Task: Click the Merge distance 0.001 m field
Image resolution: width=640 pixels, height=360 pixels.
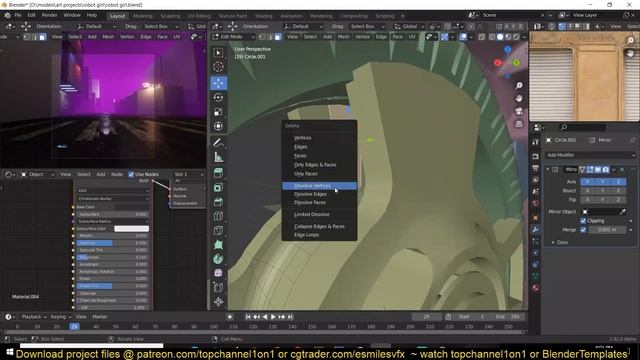Action: [607, 230]
